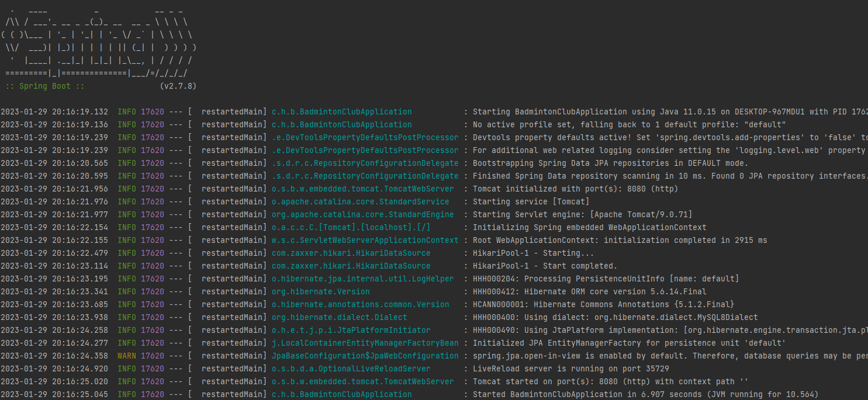Click 'Bootstrapping Spring Data JPA repositories' message
The height and width of the screenshot is (400, 868).
tap(610, 163)
